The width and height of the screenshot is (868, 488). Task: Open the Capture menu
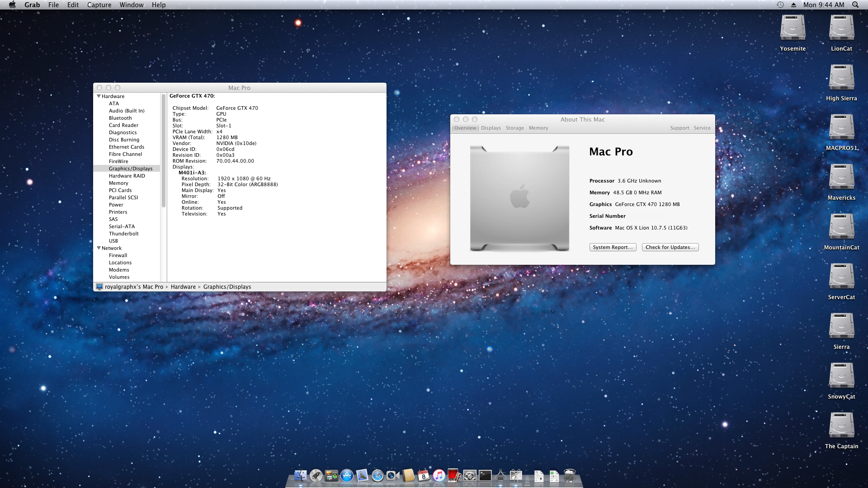tap(99, 5)
